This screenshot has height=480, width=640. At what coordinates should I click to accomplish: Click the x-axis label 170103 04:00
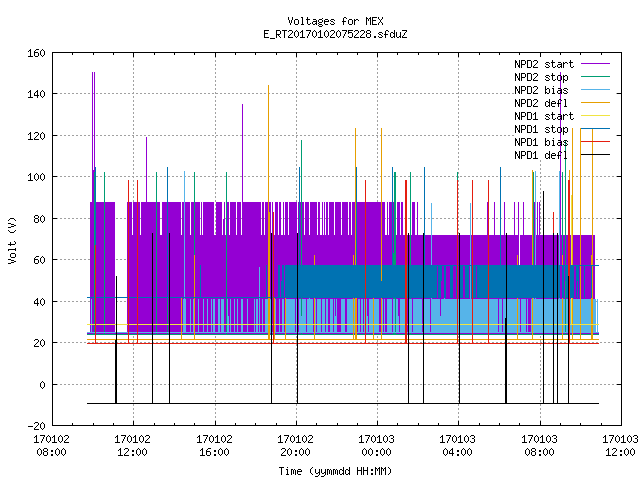pyautogui.click(x=457, y=446)
